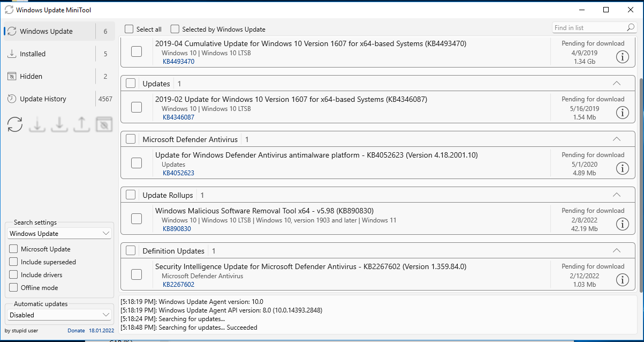Viewport: 644px width, 342px height.
Task: Check the KB4493470 cumulative update box
Action: [x=137, y=51]
